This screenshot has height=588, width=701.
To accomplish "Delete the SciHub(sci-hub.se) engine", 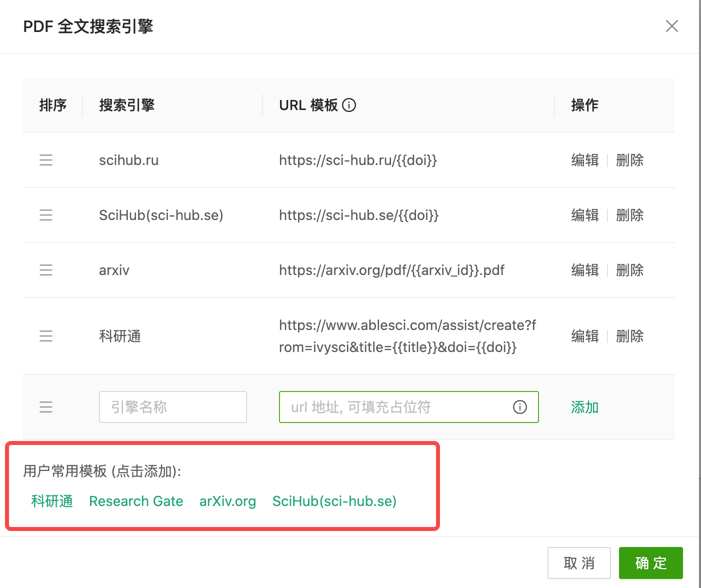I will click(630, 215).
